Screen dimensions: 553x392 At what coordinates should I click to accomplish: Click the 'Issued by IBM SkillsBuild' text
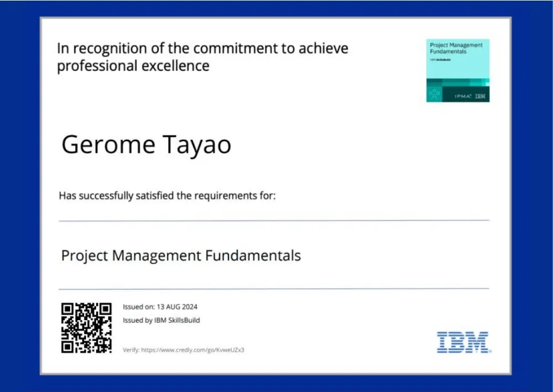161,320
